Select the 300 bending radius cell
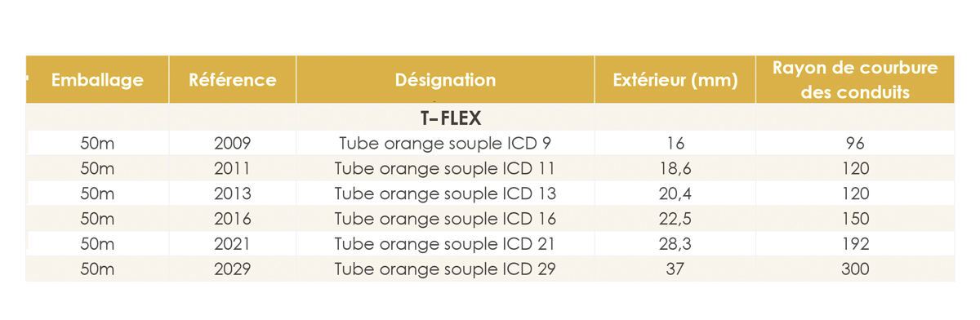 (x=855, y=269)
